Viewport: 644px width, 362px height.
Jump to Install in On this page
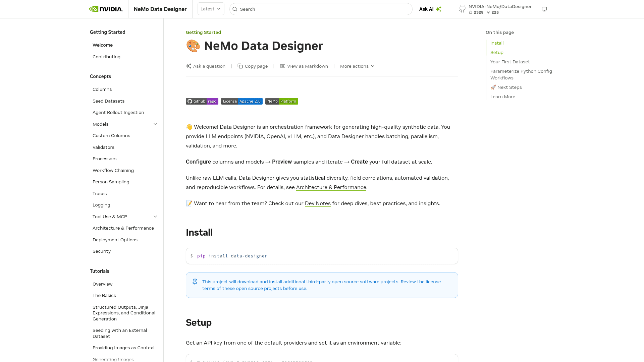(497, 43)
